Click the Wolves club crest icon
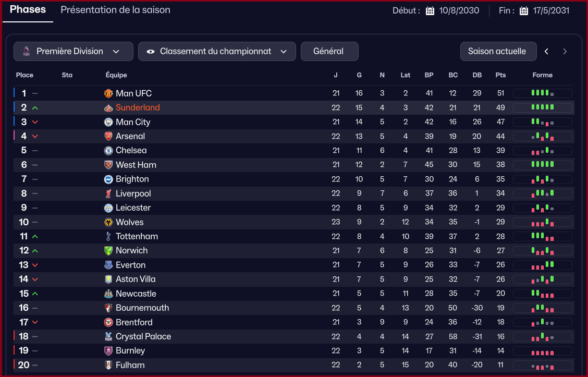The width and height of the screenshot is (588, 377). click(108, 222)
